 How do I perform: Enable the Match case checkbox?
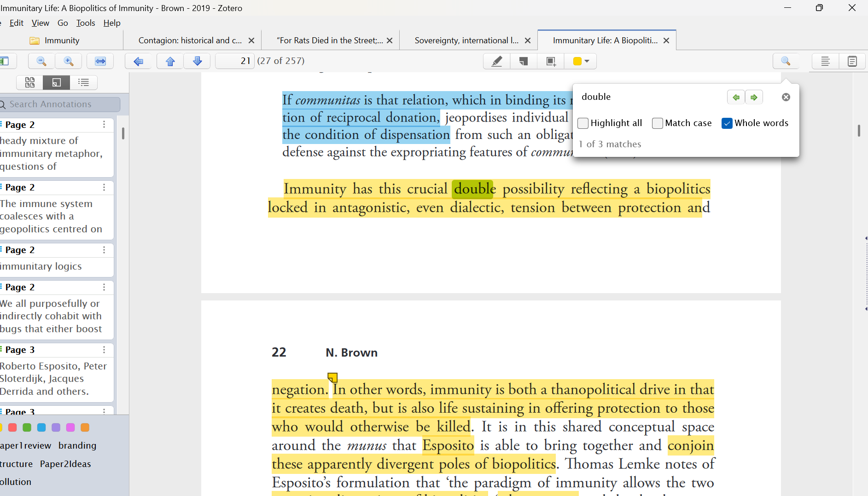658,123
